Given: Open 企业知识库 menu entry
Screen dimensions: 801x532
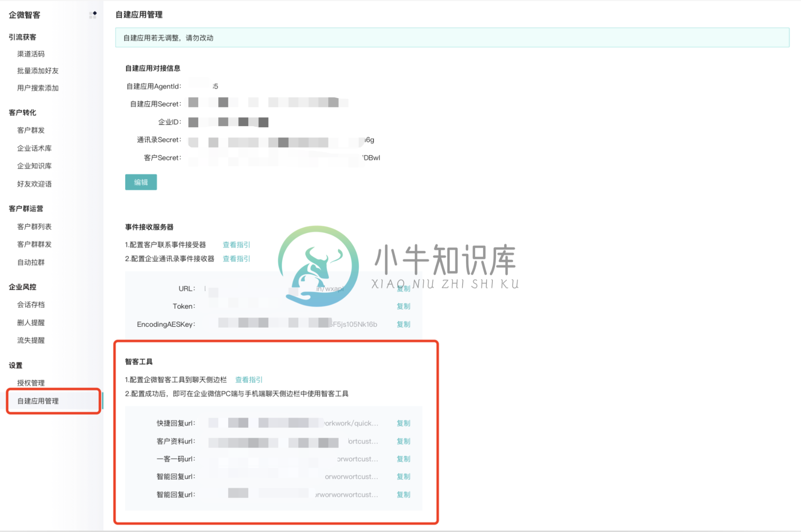Looking at the screenshot, I should pos(34,166).
